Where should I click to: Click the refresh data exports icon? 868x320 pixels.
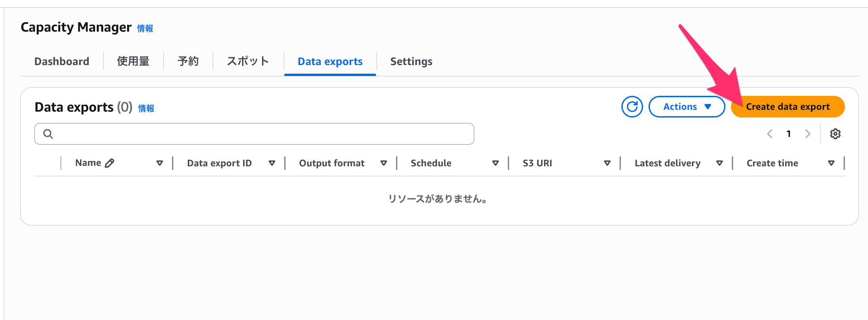click(632, 107)
